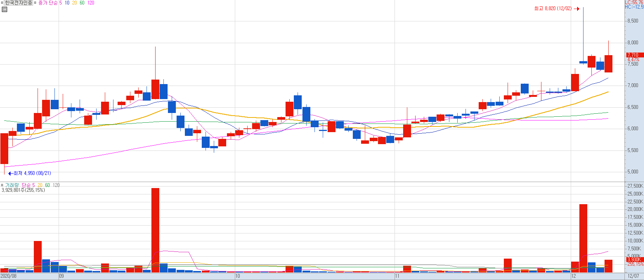Image resolution: width=644 pixels, height=280 pixels.
Task: Click the 최저 4,950 (08/21) low marker
Action: click(x=30, y=173)
